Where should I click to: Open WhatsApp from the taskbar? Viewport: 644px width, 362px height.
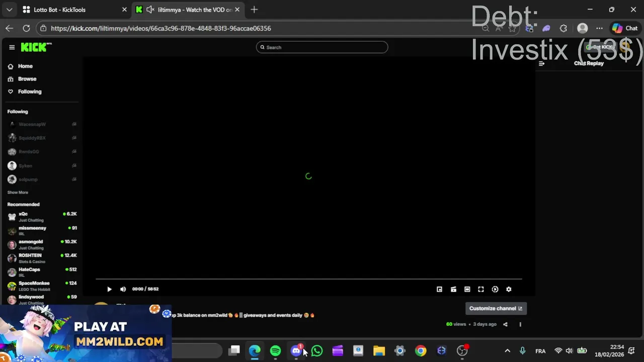click(317, 351)
